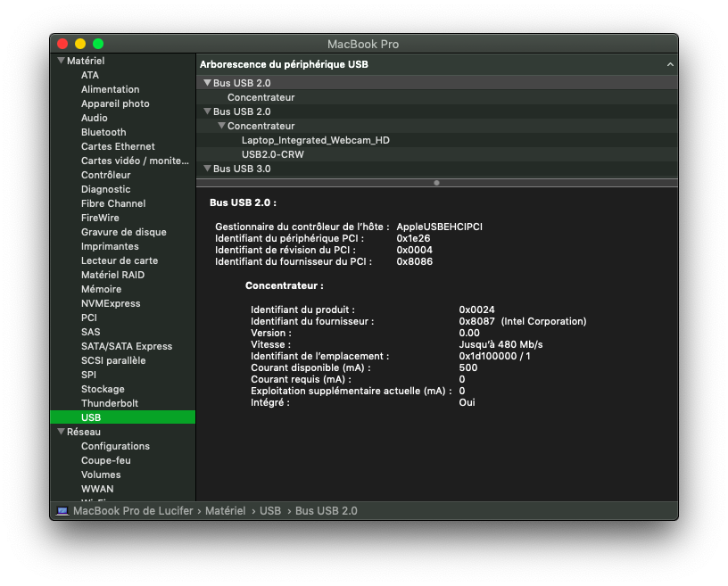Open Bluetooth hardware info

click(103, 132)
